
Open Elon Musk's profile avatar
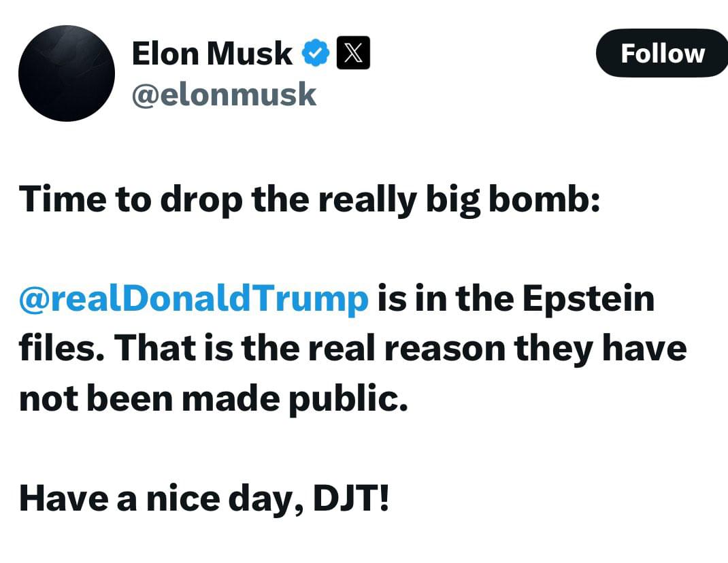[x=67, y=73]
